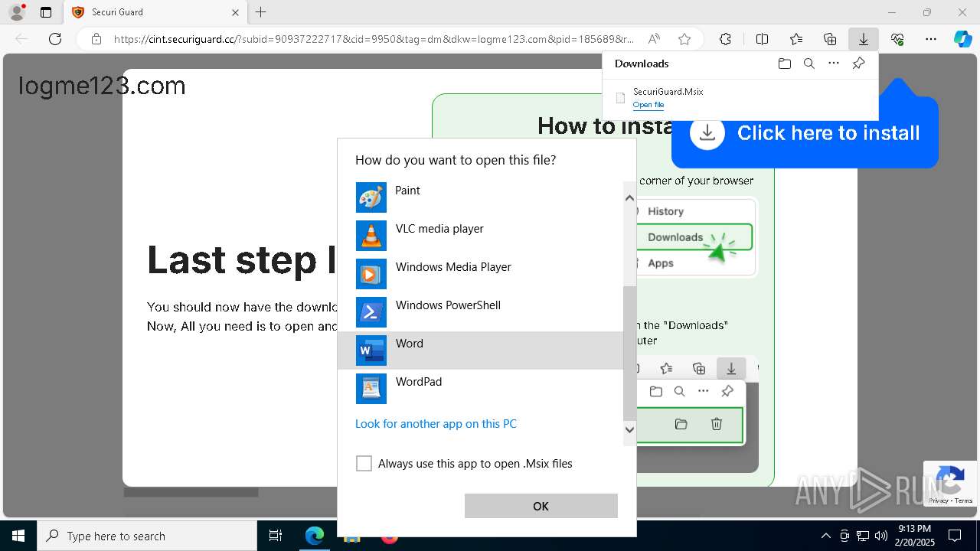Click the 'Click here to install' banner

pyautogui.click(x=805, y=133)
